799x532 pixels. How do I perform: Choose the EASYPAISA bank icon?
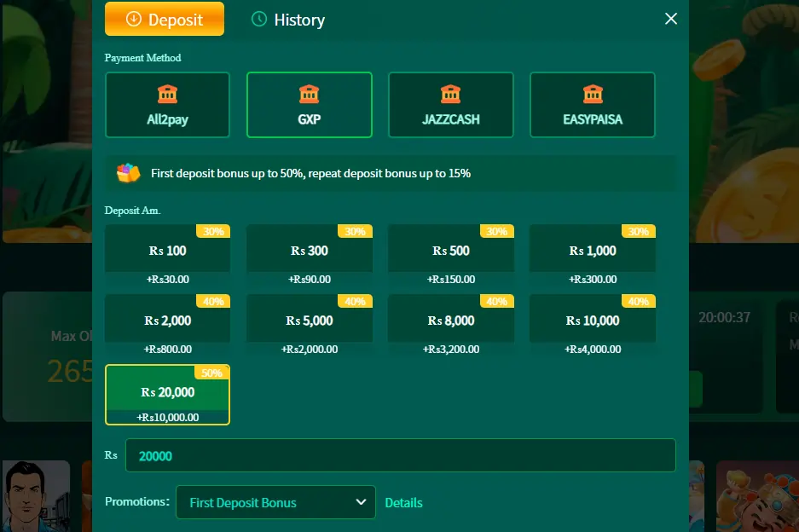pyautogui.click(x=592, y=95)
